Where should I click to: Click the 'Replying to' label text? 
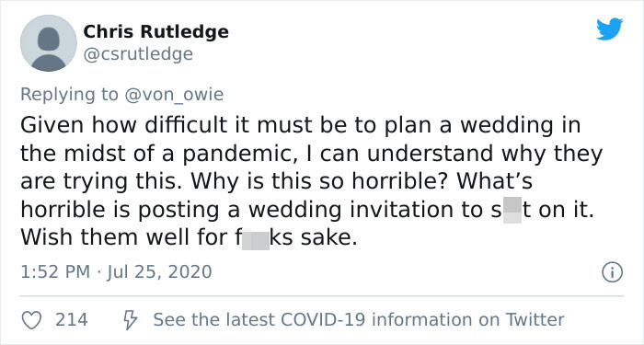click(69, 95)
